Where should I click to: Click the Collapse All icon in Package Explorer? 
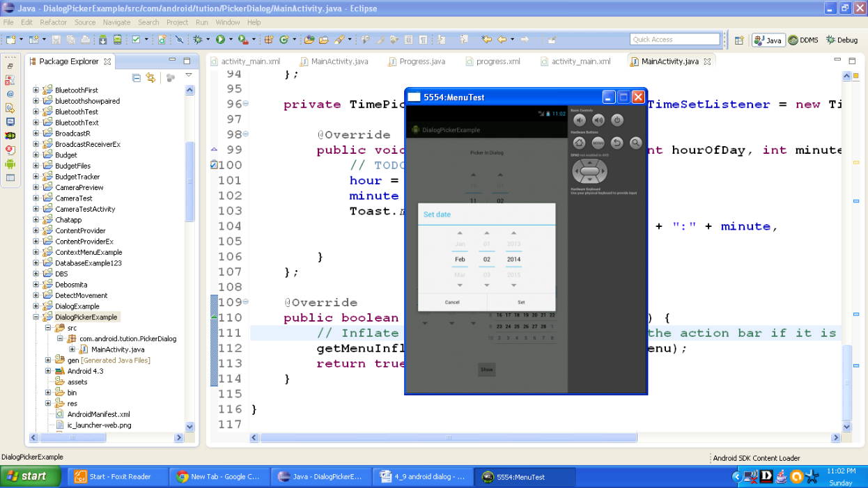pos(137,77)
